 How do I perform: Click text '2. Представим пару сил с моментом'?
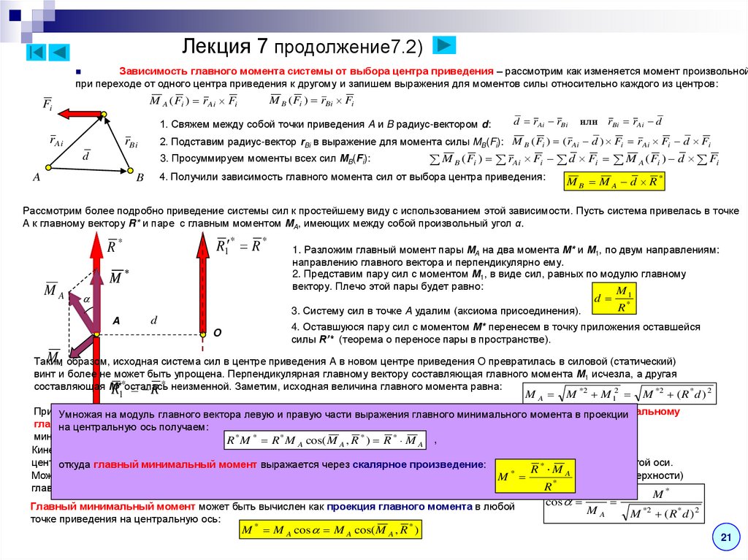pos(489,280)
